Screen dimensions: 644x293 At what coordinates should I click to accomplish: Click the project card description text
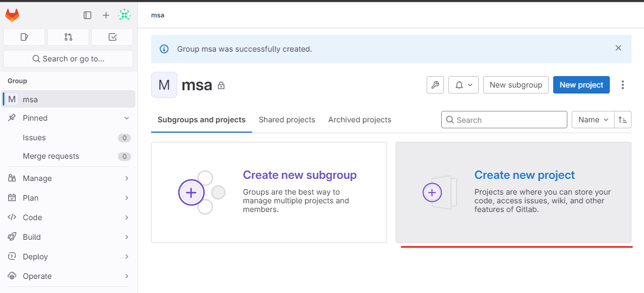pos(542,201)
